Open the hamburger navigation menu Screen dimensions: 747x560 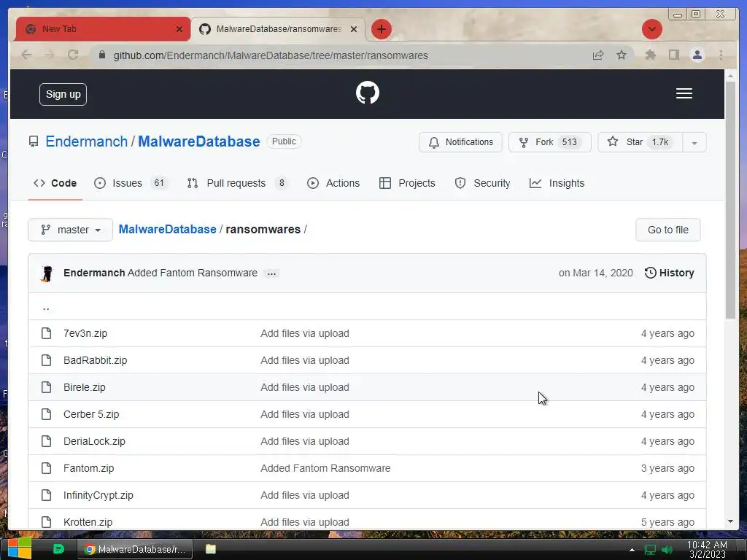[684, 93]
